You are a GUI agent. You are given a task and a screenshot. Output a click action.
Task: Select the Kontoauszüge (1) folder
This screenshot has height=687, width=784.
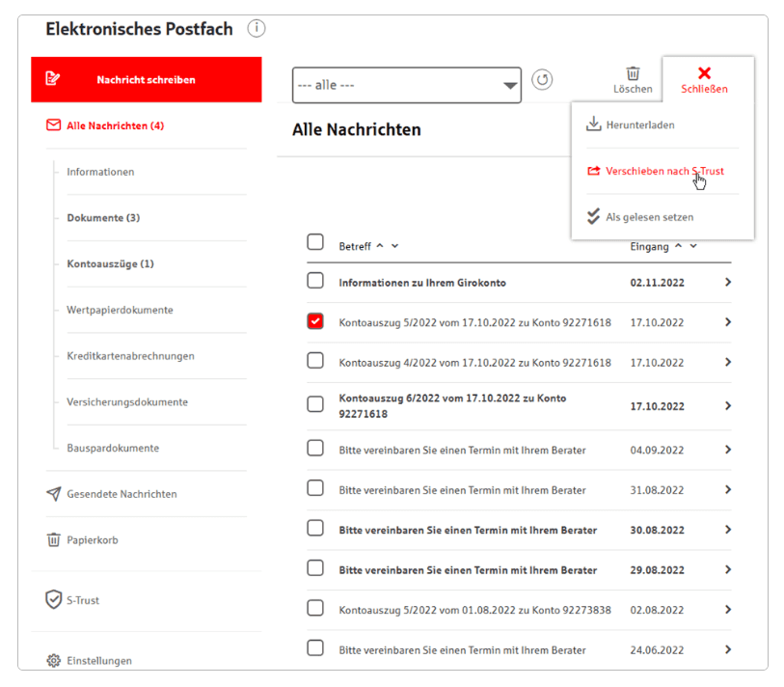pyautogui.click(x=111, y=263)
